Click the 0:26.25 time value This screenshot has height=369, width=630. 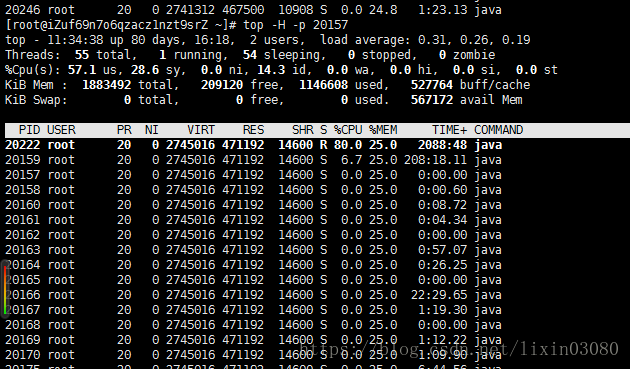442,265
